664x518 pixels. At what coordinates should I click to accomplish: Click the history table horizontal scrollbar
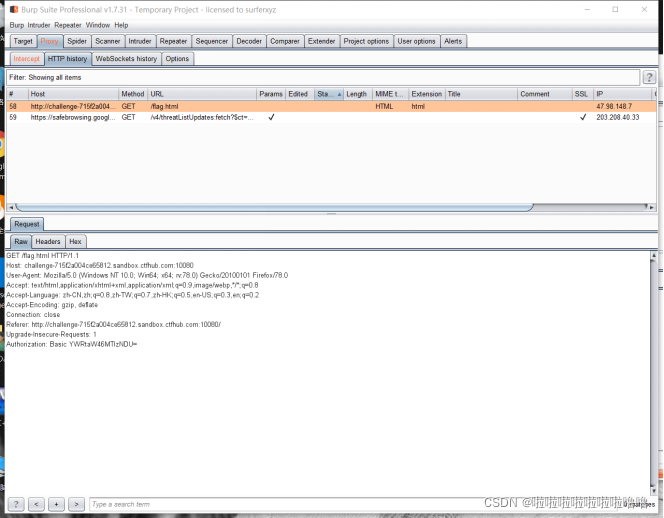pos(274,207)
